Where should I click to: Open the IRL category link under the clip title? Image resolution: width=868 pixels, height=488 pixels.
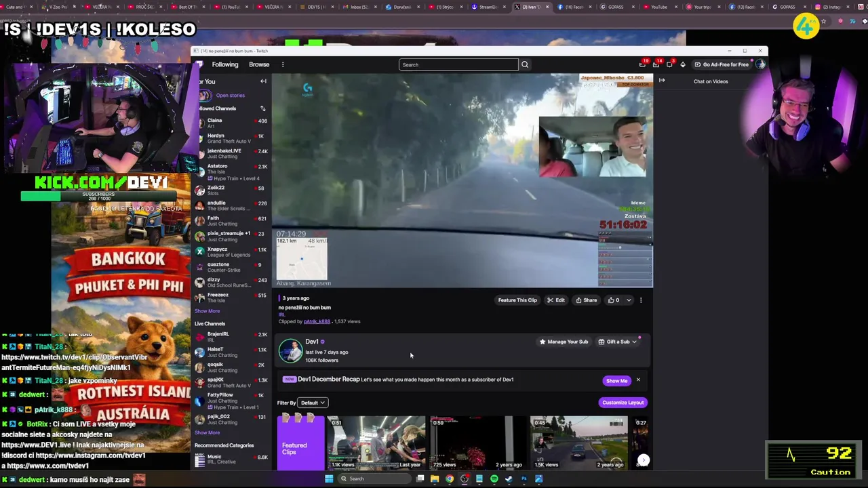coord(281,314)
